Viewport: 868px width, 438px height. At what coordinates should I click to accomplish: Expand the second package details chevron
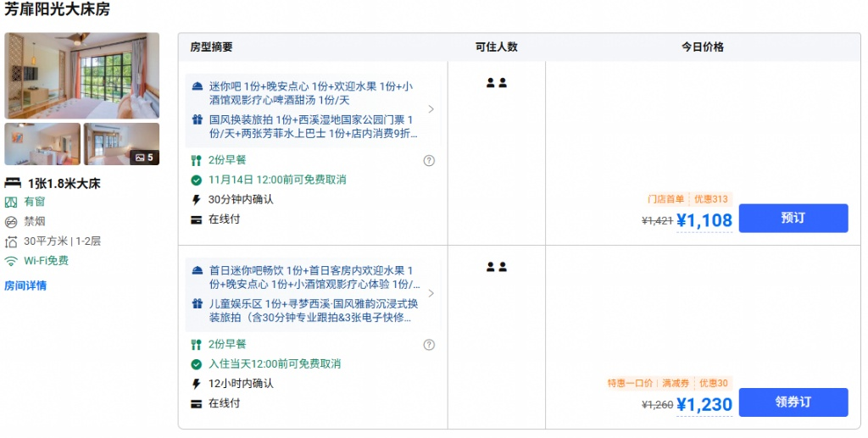(x=431, y=293)
